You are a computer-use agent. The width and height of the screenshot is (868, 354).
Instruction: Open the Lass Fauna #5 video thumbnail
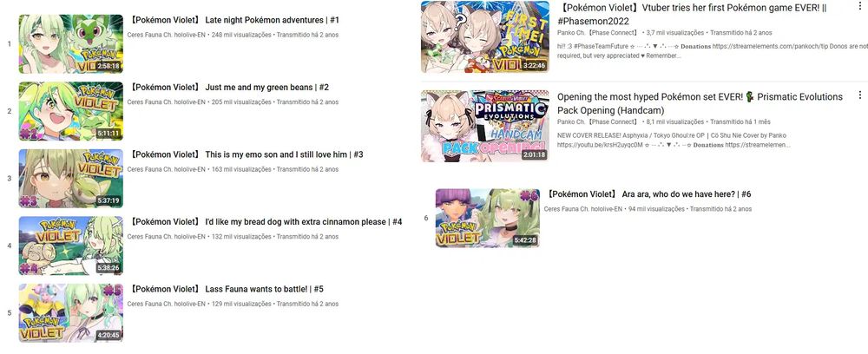(71, 313)
